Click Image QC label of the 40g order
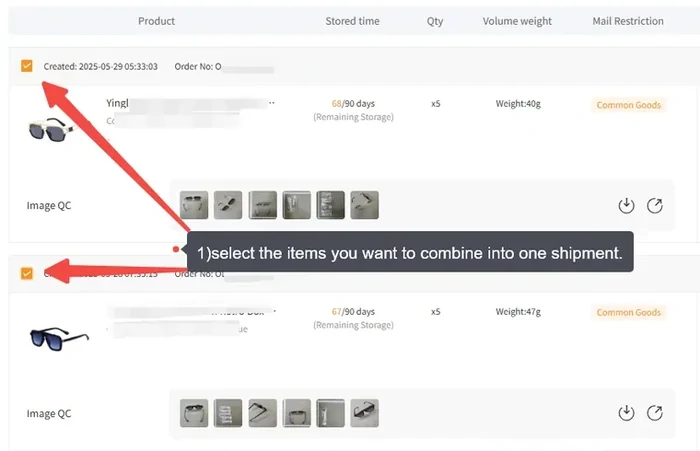 [x=49, y=205]
